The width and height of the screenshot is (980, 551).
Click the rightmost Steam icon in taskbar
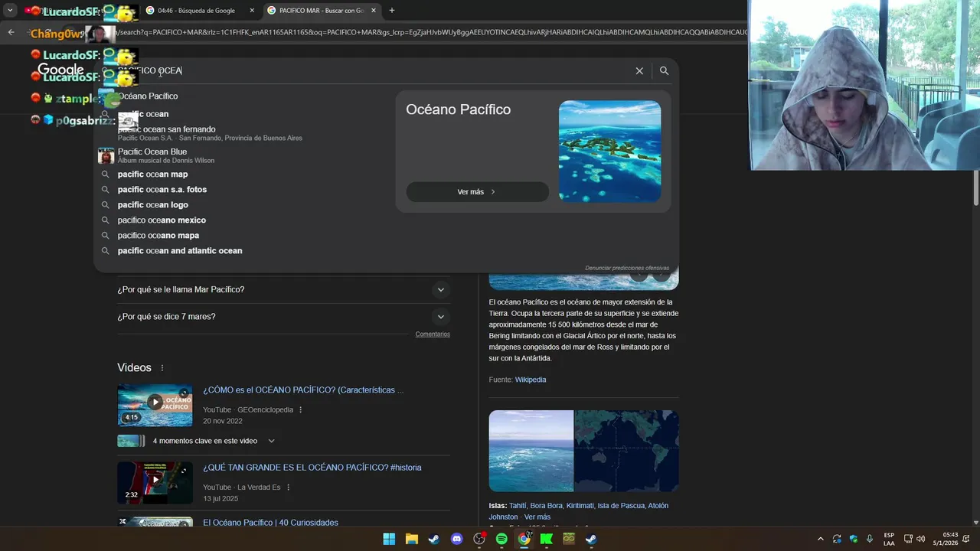click(x=591, y=539)
